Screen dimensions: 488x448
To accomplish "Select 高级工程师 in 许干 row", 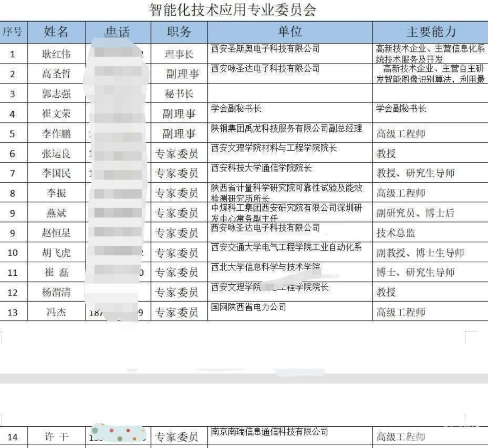I will (401, 437).
